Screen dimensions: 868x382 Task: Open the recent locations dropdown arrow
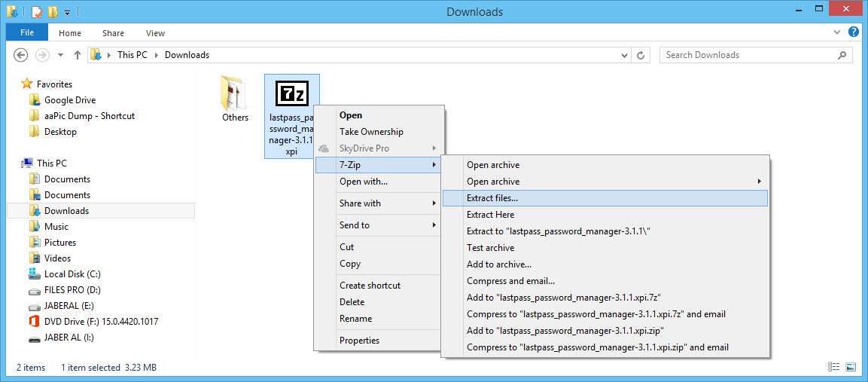click(x=60, y=55)
